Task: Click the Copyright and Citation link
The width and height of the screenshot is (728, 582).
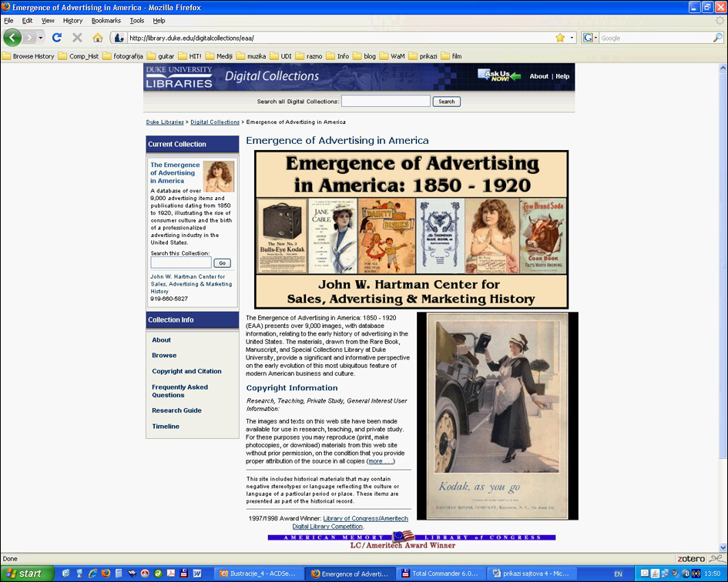Action: (x=186, y=371)
